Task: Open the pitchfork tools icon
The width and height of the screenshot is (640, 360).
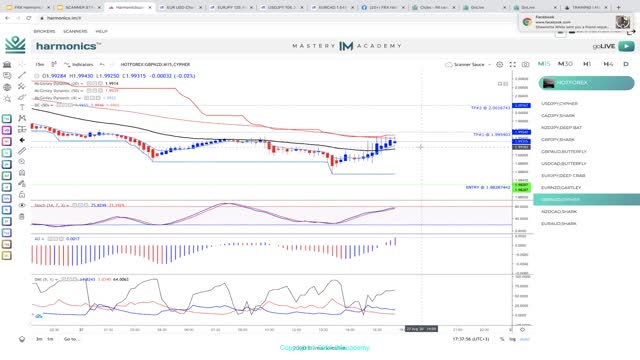Action: (22, 86)
